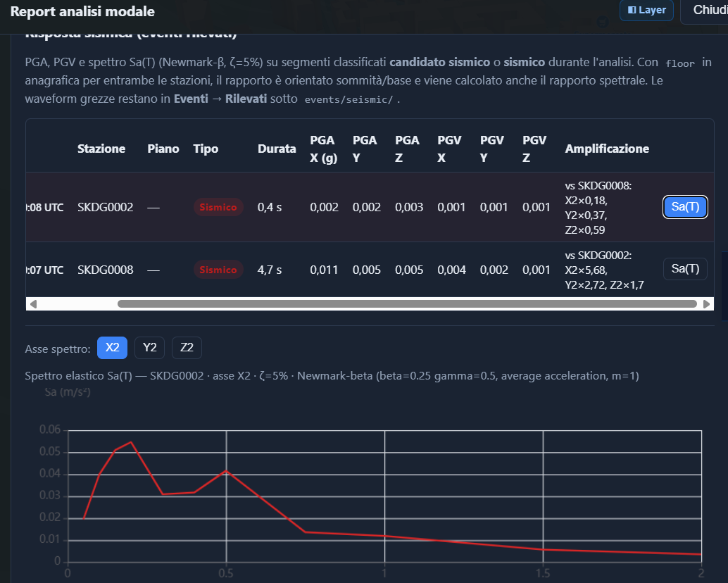Click the table's left scroll arrow
This screenshot has height=583, width=728.
[x=33, y=304]
